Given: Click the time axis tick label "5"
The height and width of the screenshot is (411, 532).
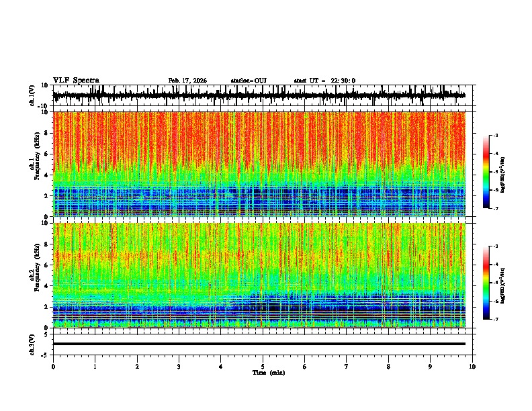Looking at the screenshot, I should 263,367.
